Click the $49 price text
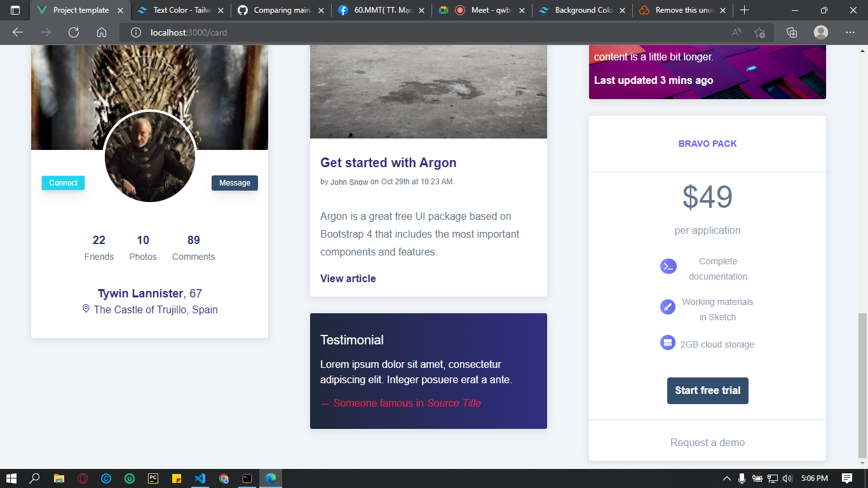Screen dimensions: 868x488 (708, 198)
